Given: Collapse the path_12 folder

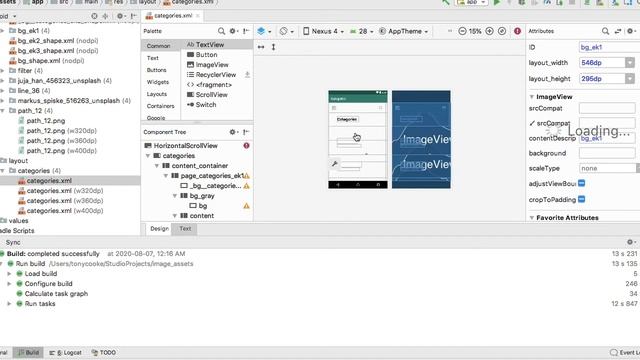Looking at the screenshot, I should coord(3,111).
